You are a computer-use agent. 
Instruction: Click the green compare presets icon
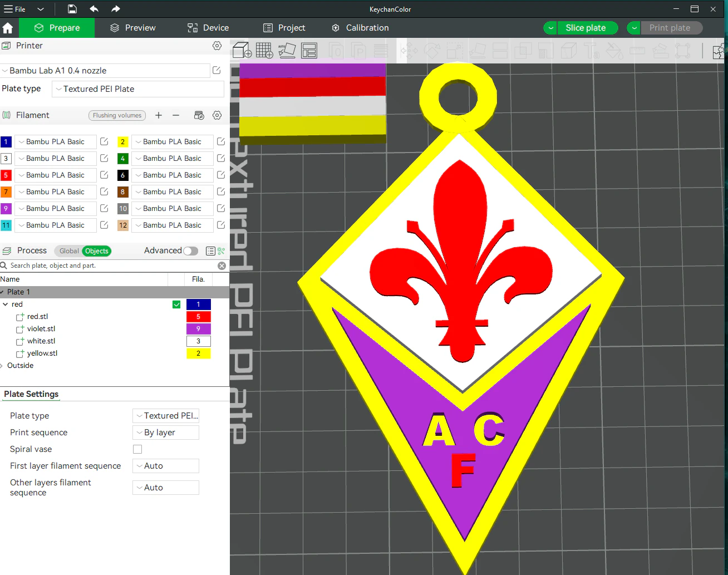tap(222, 251)
